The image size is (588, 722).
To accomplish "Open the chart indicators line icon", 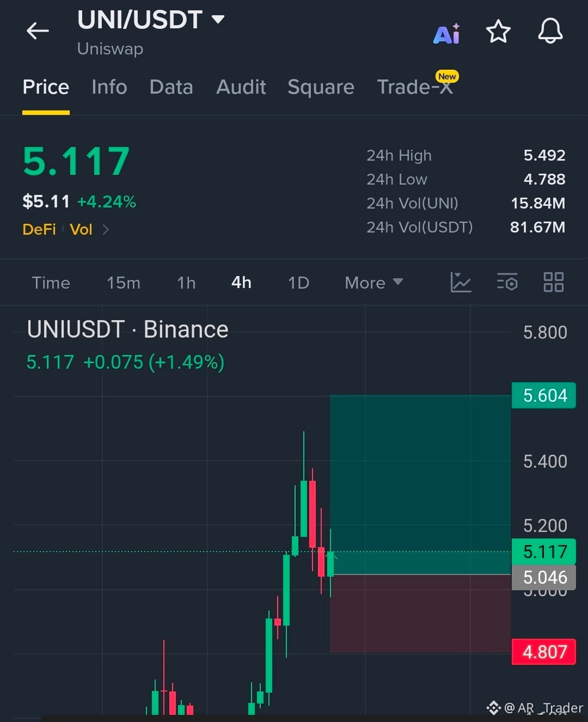I will tap(461, 282).
